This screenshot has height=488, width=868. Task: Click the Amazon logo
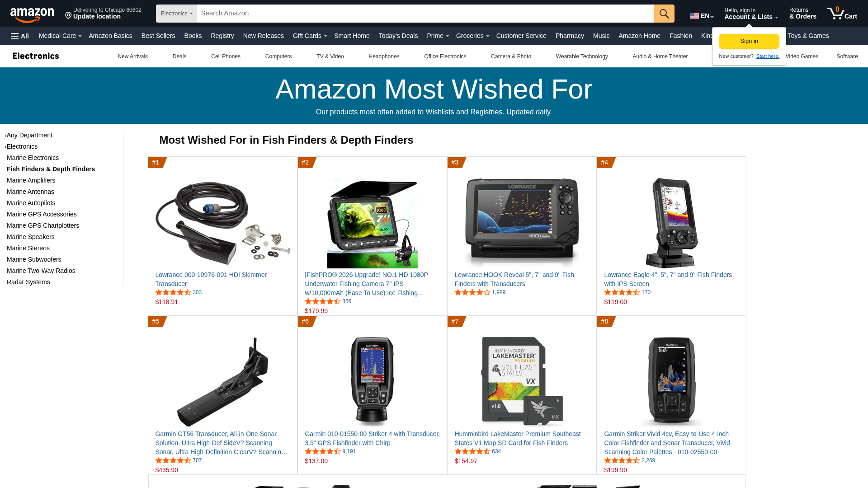pyautogui.click(x=32, y=15)
